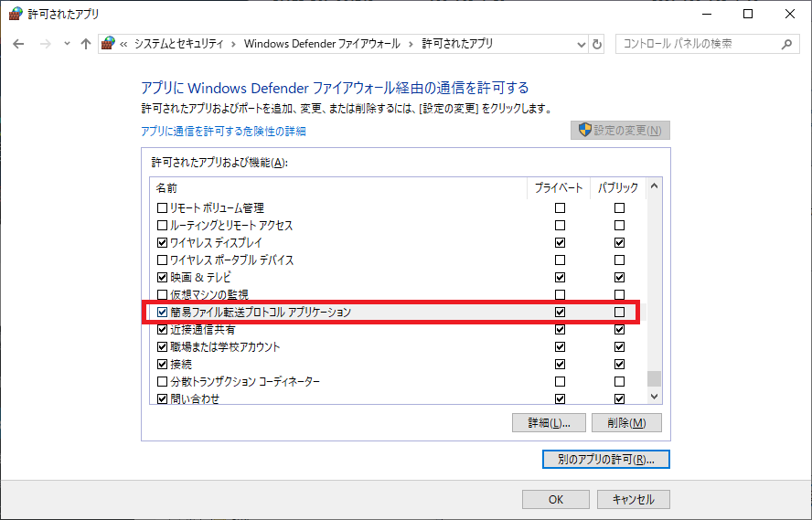Click the app list scrollbar thumb

654,378
